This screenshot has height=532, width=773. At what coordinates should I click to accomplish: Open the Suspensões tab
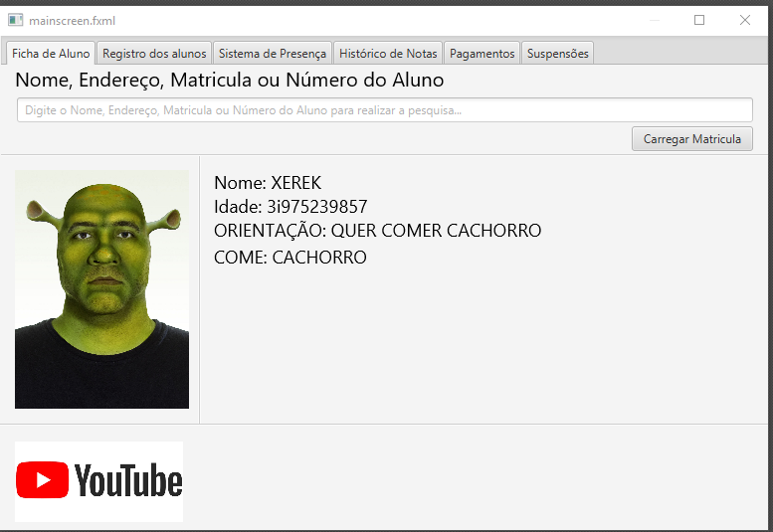click(557, 54)
